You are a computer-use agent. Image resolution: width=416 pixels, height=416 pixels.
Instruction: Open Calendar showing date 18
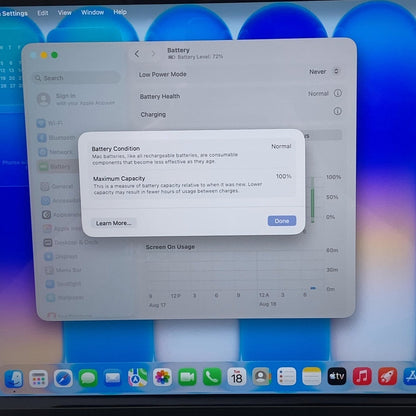tap(237, 377)
